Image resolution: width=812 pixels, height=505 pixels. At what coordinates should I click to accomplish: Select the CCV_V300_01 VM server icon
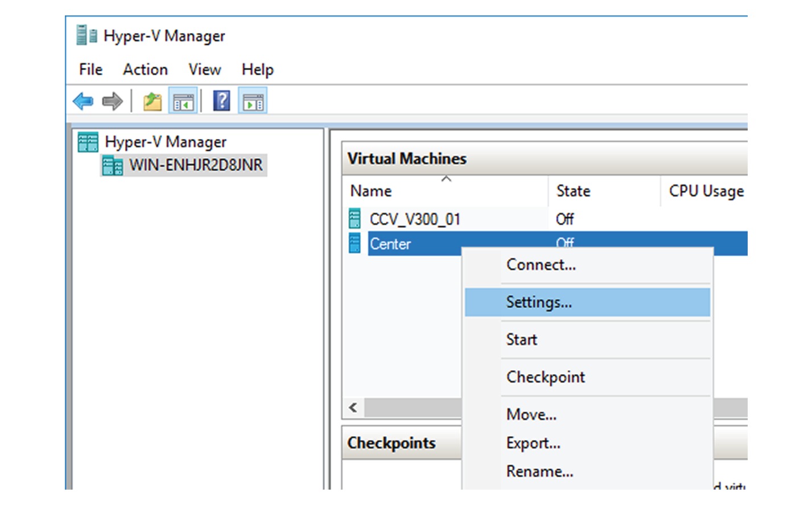pyautogui.click(x=354, y=217)
